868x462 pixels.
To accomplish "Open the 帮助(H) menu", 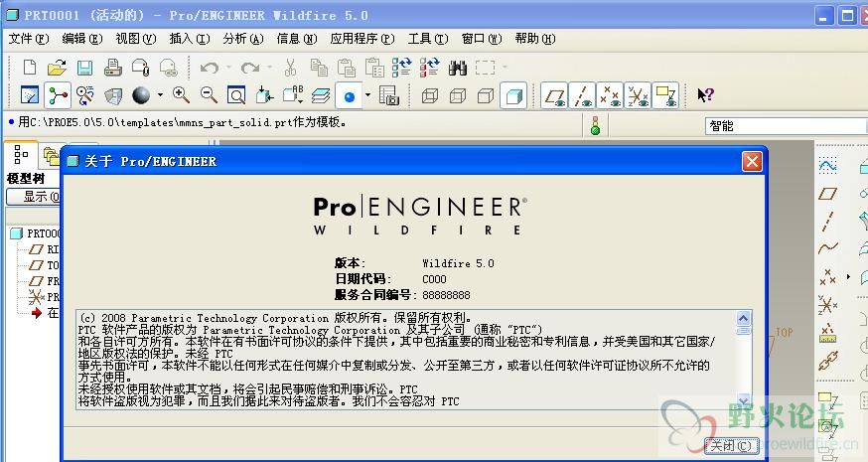I will (534, 39).
